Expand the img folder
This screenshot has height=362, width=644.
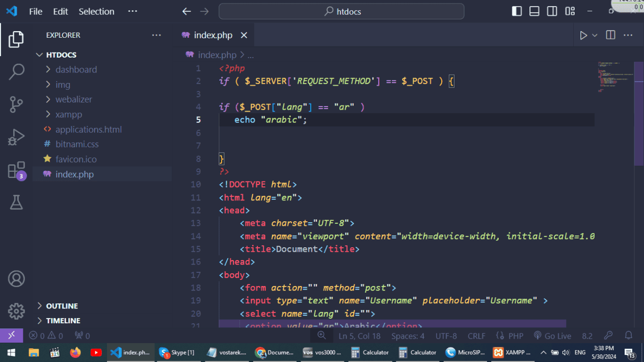(102, 85)
